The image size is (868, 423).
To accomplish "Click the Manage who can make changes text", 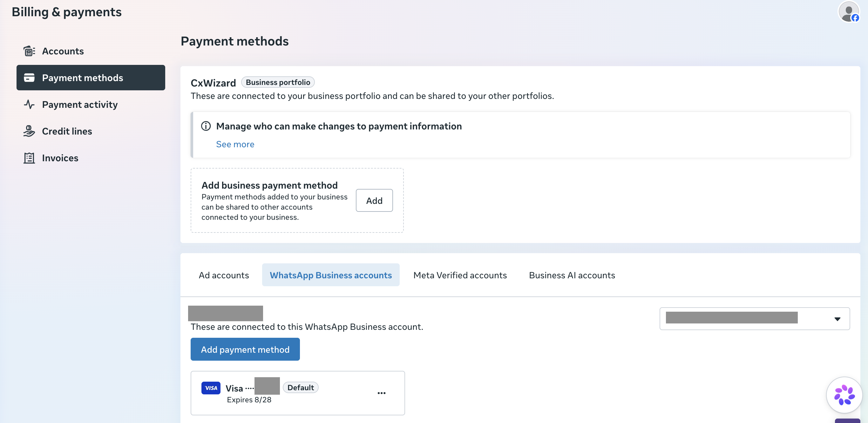I will [339, 126].
